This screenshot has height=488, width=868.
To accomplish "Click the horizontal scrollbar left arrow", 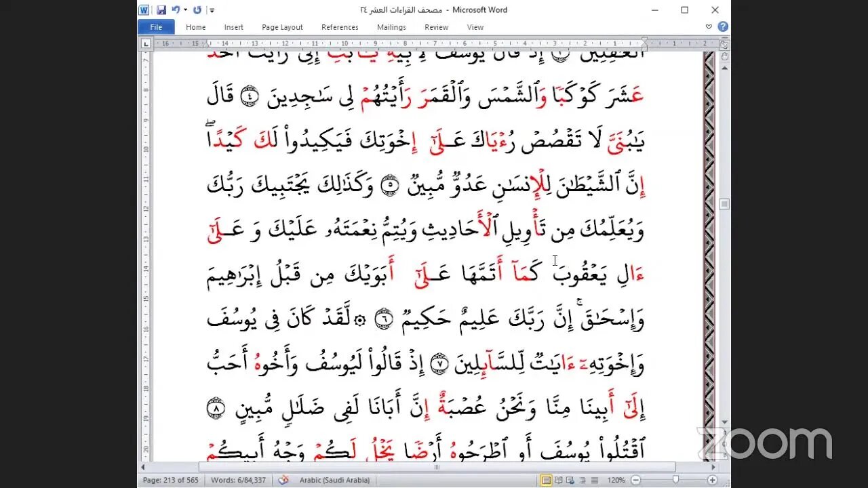I will pos(144,467).
